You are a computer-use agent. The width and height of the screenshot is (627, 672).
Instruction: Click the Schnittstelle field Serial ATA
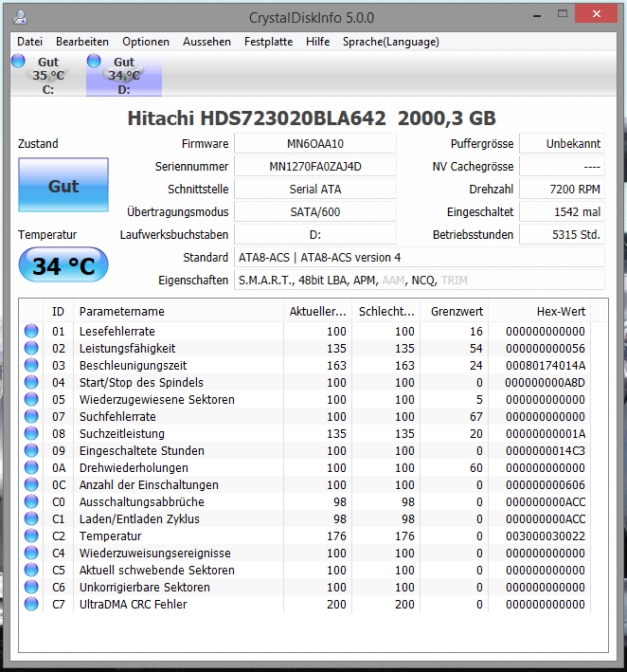315,189
